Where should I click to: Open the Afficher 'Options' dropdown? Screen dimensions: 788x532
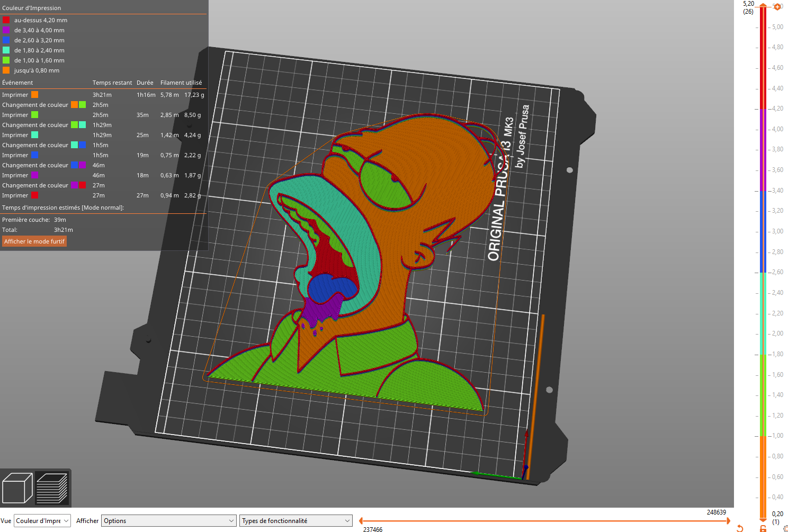coord(168,520)
